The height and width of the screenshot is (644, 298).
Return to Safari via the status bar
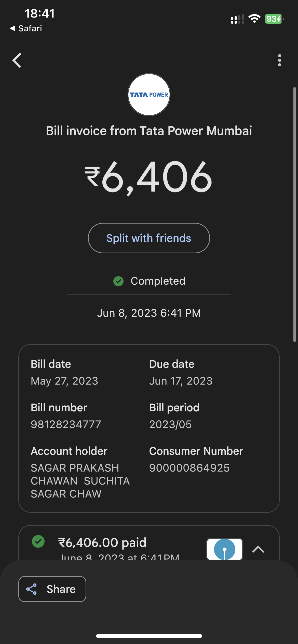click(x=26, y=28)
